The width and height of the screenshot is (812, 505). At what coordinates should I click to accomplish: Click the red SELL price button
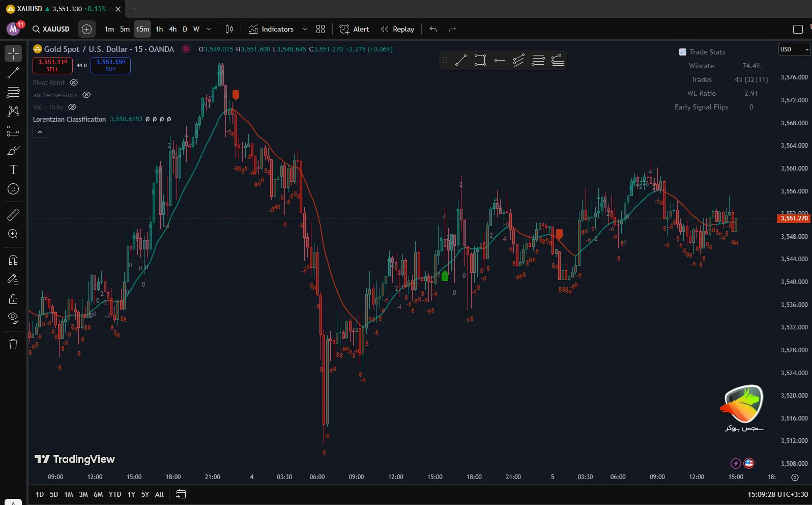click(52, 65)
